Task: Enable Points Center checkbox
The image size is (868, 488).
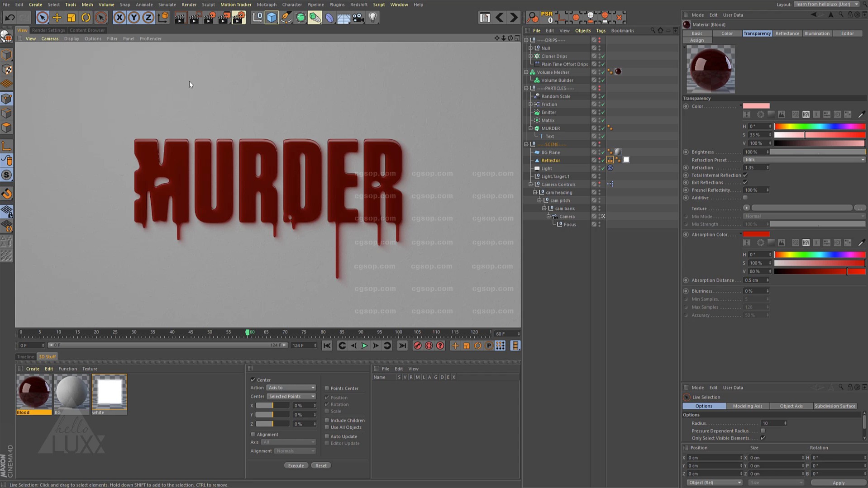Action: (327, 389)
